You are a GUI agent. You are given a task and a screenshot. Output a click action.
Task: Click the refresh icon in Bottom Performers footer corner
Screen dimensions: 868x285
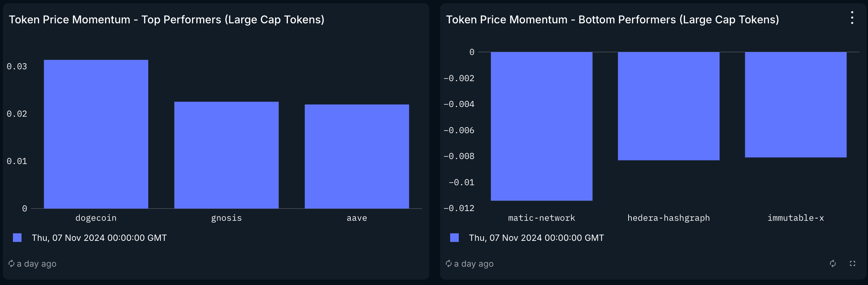[833, 264]
